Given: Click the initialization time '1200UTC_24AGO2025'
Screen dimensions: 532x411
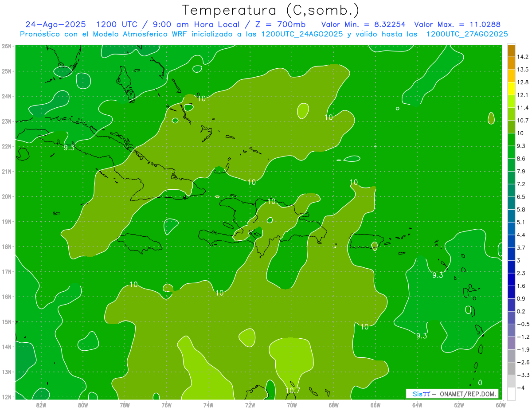Looking at the screenshot, I should coord(301,34).
